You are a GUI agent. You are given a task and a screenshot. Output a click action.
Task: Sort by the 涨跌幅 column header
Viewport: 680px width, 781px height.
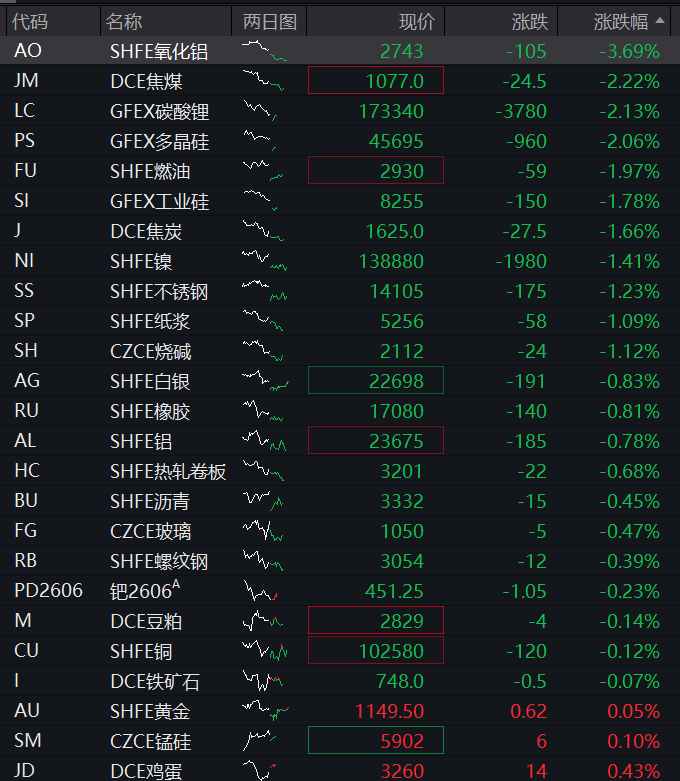click(626, 21)
